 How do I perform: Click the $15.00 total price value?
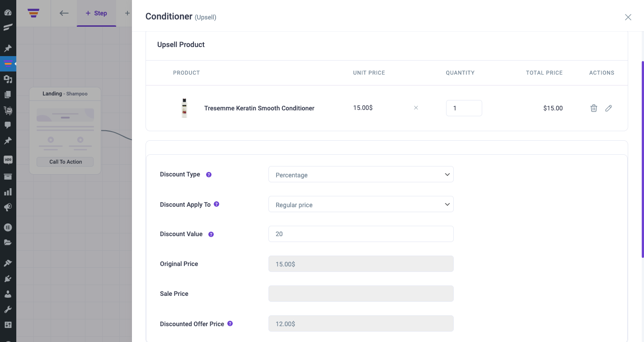[x=553, y=108]
